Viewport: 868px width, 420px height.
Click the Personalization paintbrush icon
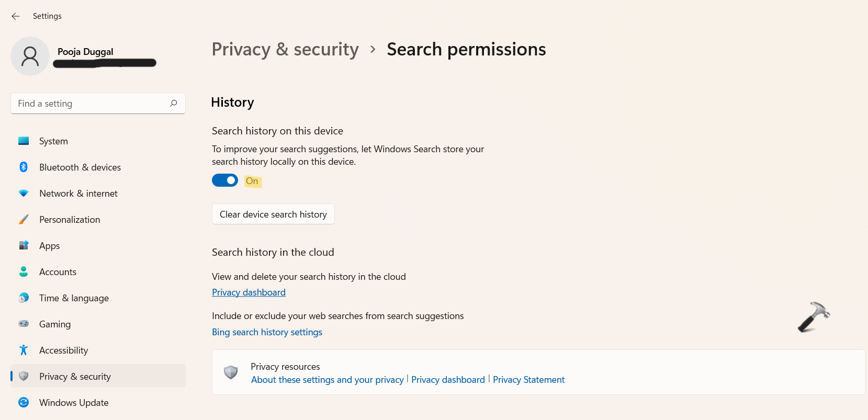pos(24,219)
